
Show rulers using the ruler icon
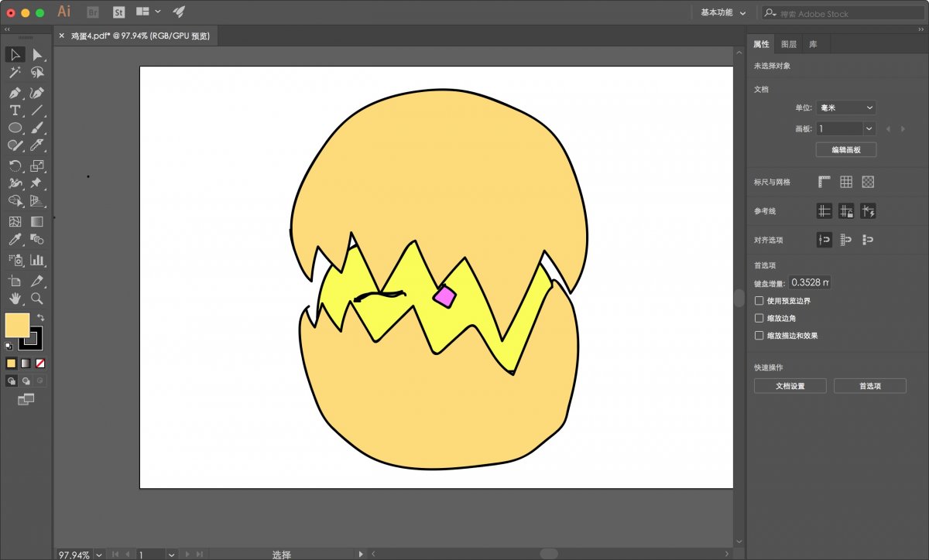[x=824, y=182]
